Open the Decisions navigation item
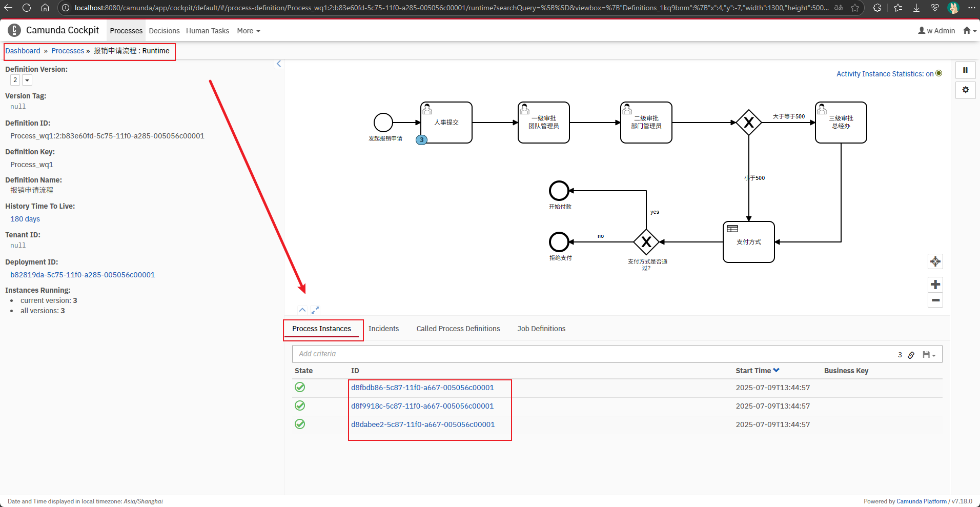This screenshot has height=507, width=980. 164,31
